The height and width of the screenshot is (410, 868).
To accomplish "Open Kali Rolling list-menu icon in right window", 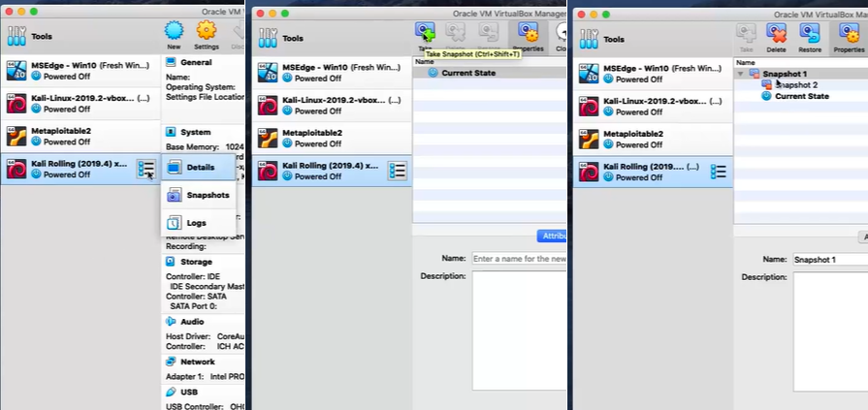I will [x=718, y=172].
